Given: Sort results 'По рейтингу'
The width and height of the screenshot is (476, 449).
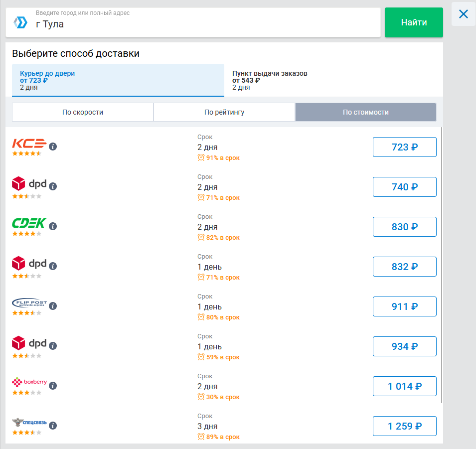Looking at the screenshot, I should pos(224,112).
